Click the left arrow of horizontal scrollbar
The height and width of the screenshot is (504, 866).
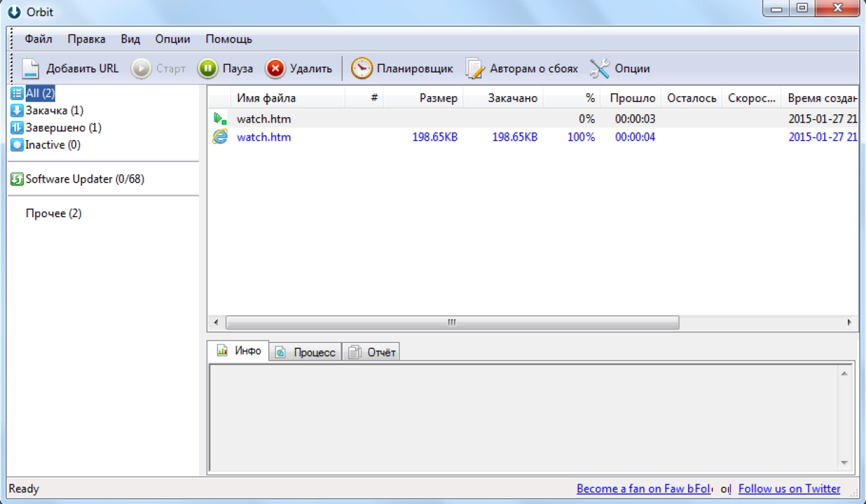point(216,323)
